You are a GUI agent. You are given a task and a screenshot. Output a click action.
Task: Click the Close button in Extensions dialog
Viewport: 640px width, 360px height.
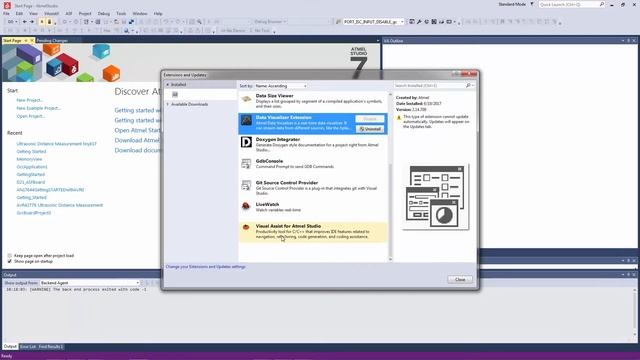(460, 280)
